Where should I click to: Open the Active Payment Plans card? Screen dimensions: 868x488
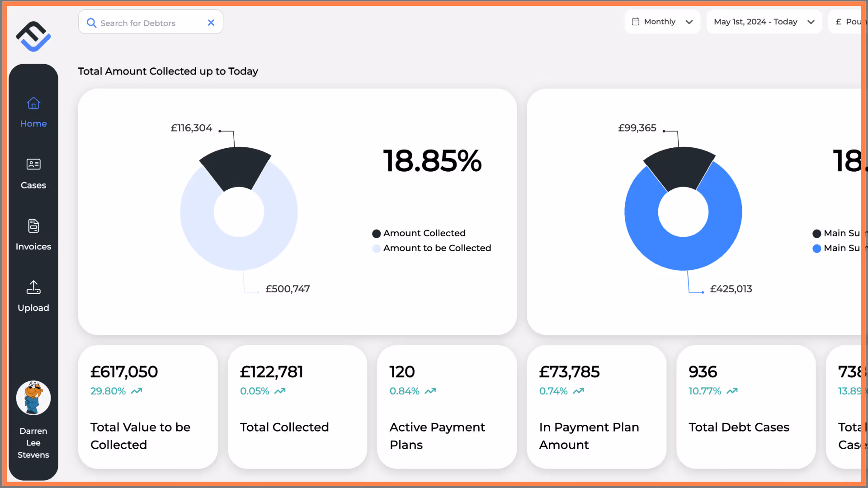pyautogui.click(x=446, y=407)
